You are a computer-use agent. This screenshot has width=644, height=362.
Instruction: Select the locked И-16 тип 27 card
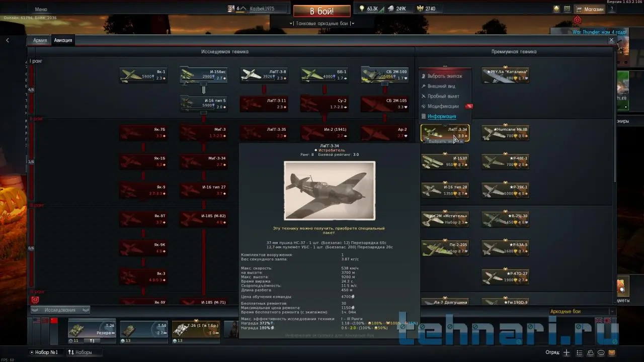[x=204, y=190]
